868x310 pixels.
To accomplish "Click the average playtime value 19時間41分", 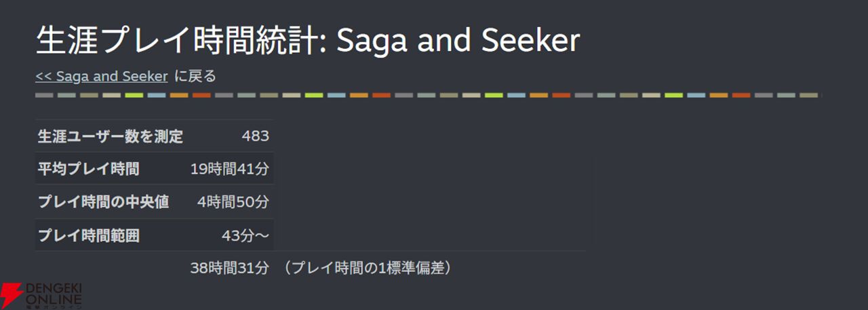I will pyautogui.click(x=230, y=169).
